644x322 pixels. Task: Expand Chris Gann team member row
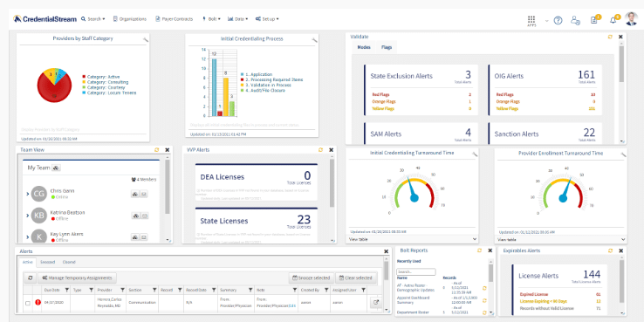tap(28, 194)
